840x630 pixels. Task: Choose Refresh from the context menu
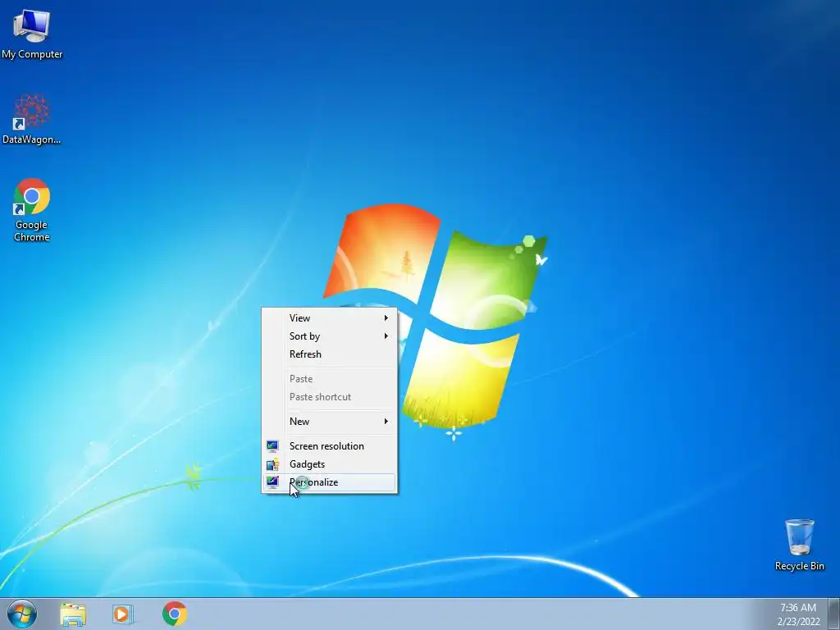click(329, 354)
